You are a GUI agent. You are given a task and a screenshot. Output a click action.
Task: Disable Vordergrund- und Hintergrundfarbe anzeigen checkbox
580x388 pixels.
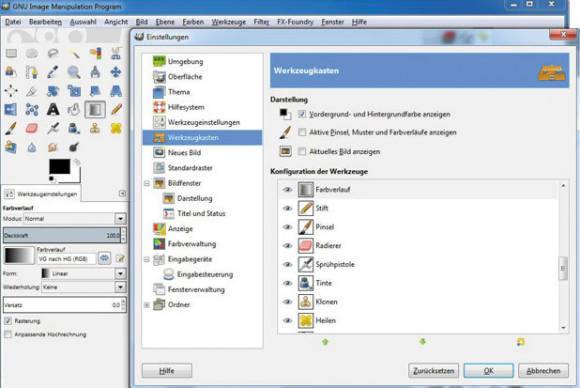coord(302,114)
